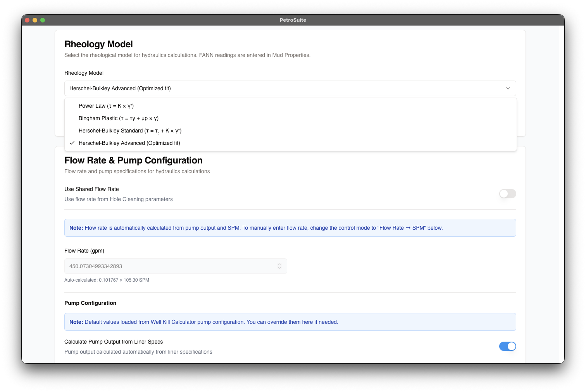
Task: Click the green zoom button in the window controls
Action: (x=43, y=20)
